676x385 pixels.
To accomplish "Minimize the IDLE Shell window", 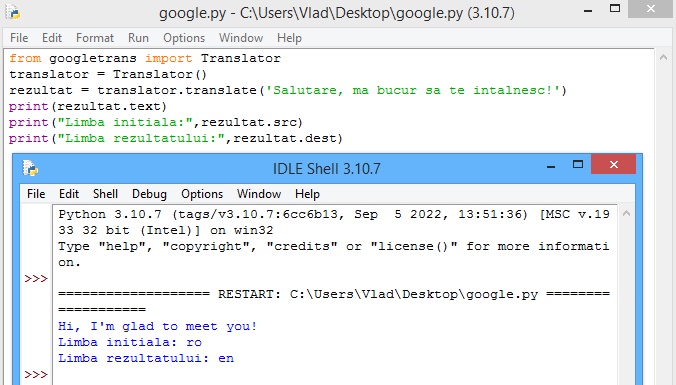I will pyautogui.click(x=551, y=166).
